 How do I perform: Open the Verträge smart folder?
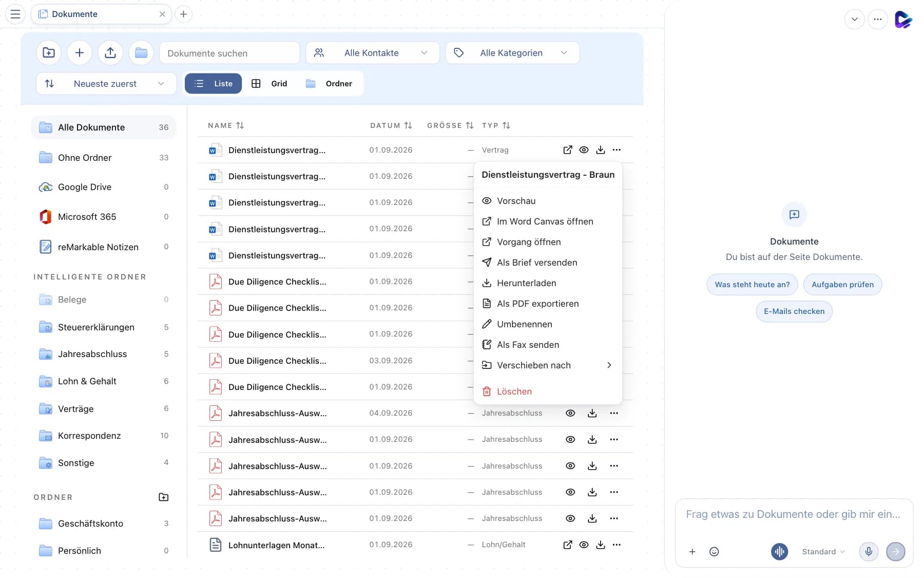click(x=104, y=408)
